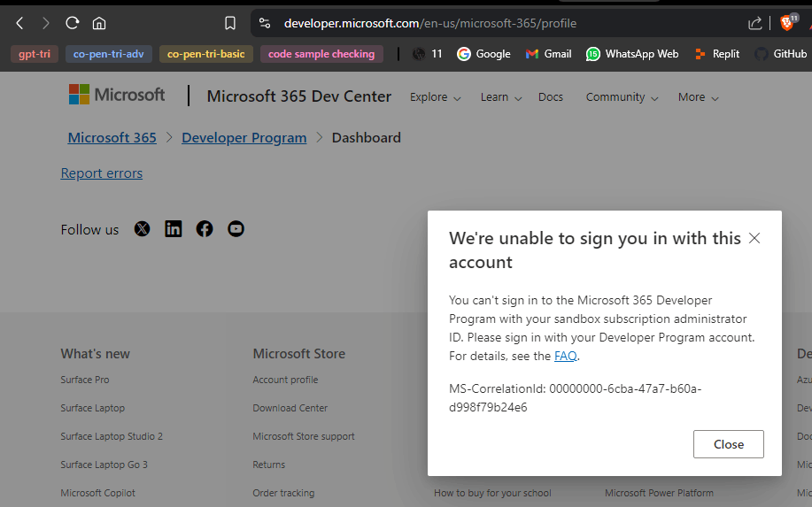Open Surface Pro footer link
This screenshot has width=812, height=507.
85,380
